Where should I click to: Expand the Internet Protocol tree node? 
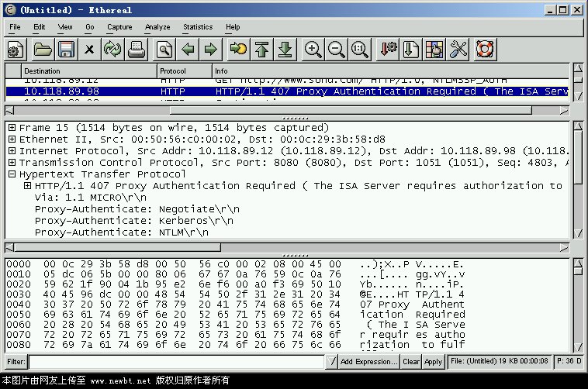click(x=12, y=150)
